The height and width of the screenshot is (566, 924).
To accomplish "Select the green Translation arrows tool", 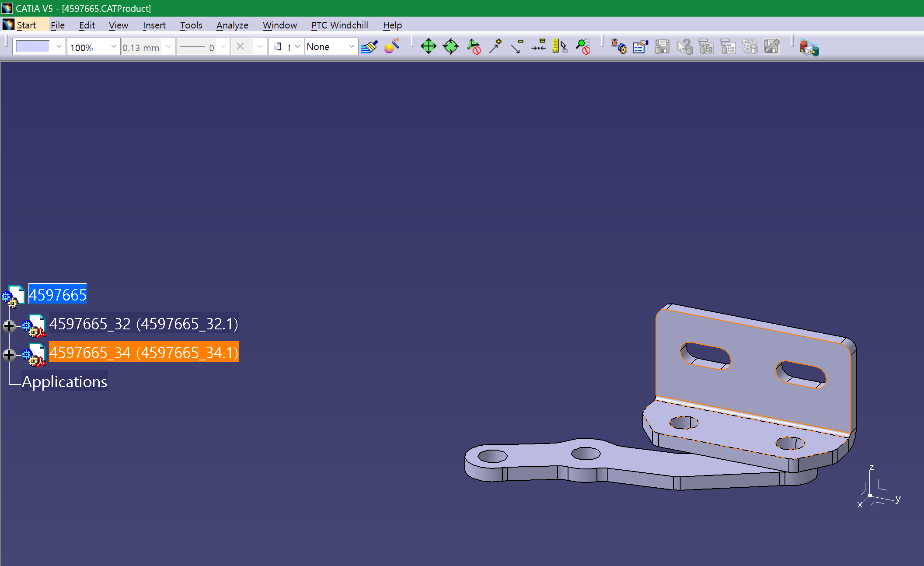I will tap(428, 46).
